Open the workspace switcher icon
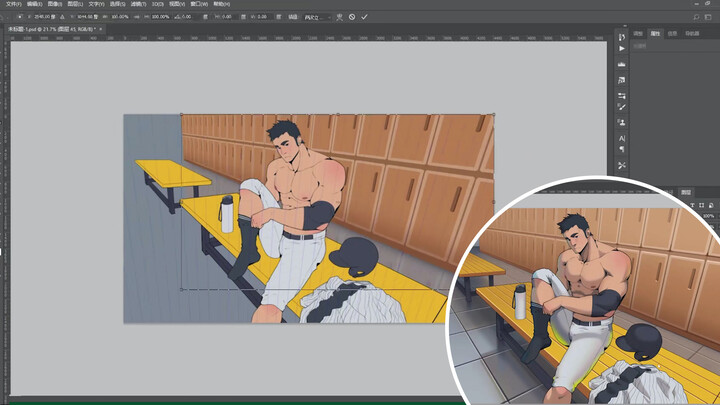Image resolution: width=720 pixels, height=405 pixels. point(708,17)
